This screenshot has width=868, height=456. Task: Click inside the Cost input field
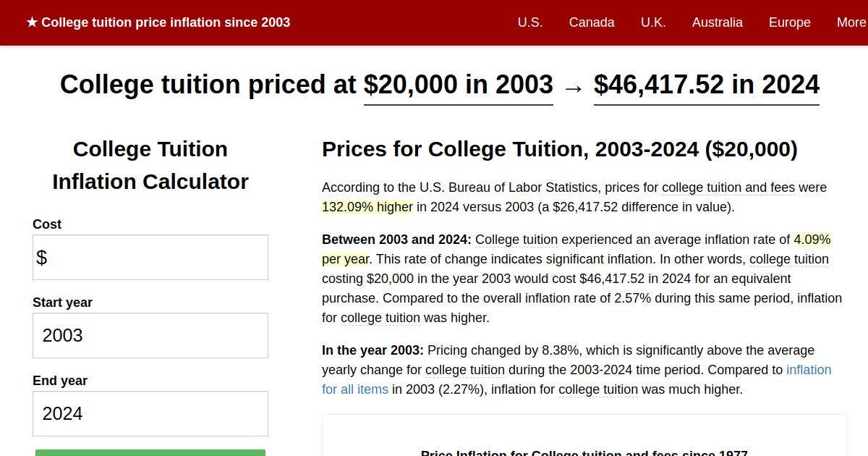click(x=150, y=257)
